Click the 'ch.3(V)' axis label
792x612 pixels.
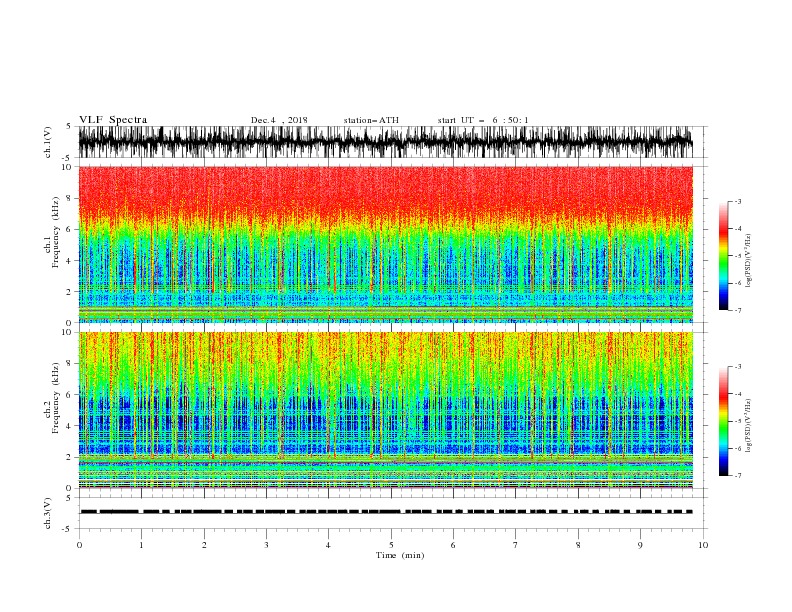(x=48, y=513)
